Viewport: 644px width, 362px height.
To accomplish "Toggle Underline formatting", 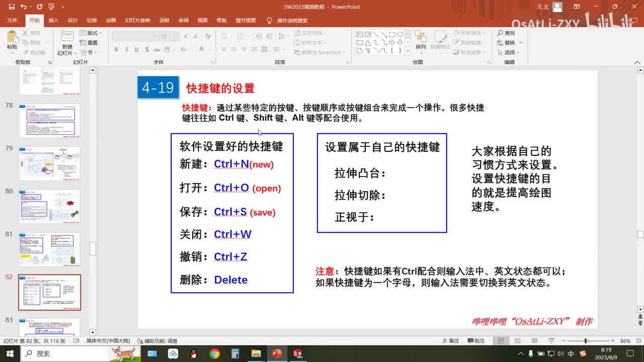I will [x=136, y=49].
